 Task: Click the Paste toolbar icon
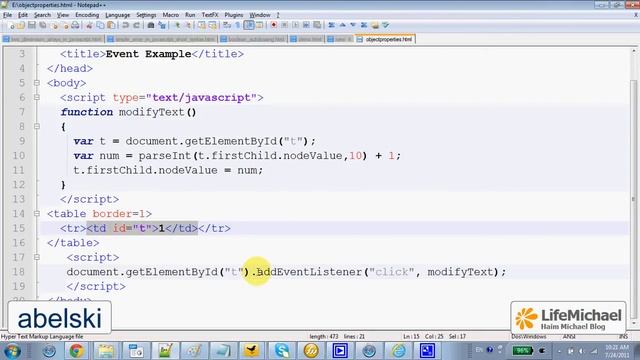click(x=111, y=25)
